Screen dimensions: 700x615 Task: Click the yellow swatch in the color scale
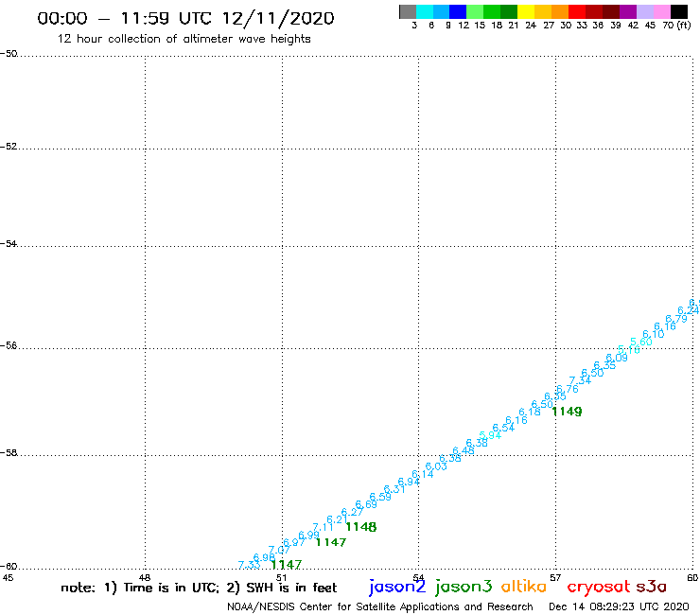click(x=526, y=11)
